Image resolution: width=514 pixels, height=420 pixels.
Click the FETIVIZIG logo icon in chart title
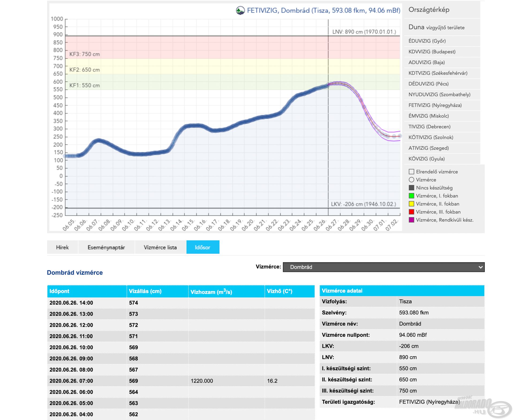(240, 10)
